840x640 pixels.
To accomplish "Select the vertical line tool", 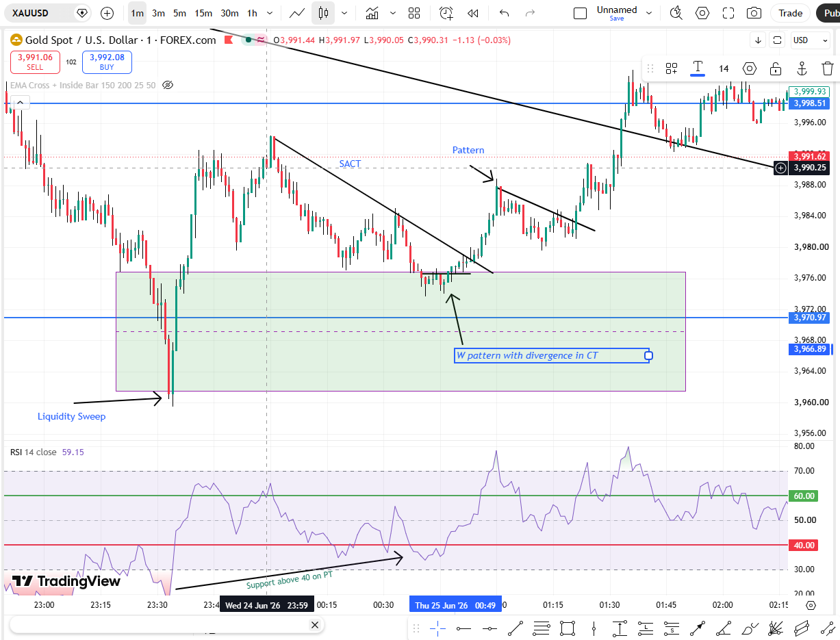I will tap(594, 628).
